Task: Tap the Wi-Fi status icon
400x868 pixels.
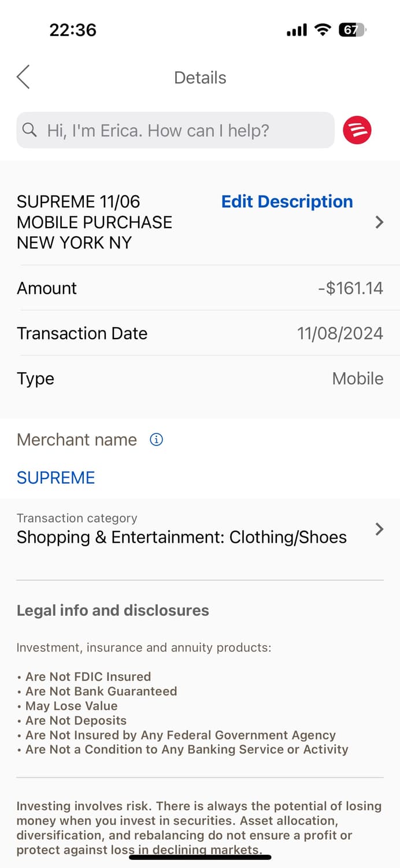Action: (322, 30)
